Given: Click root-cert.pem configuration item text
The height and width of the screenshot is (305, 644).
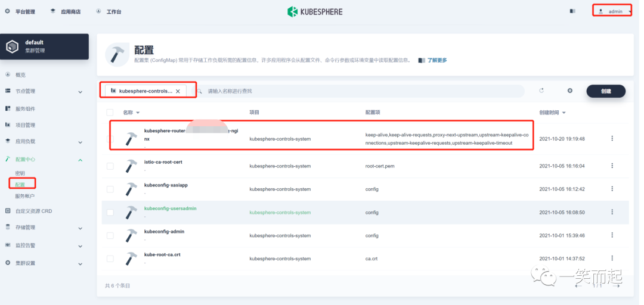Looking at the screenshot, I should (x=380, y=166).
